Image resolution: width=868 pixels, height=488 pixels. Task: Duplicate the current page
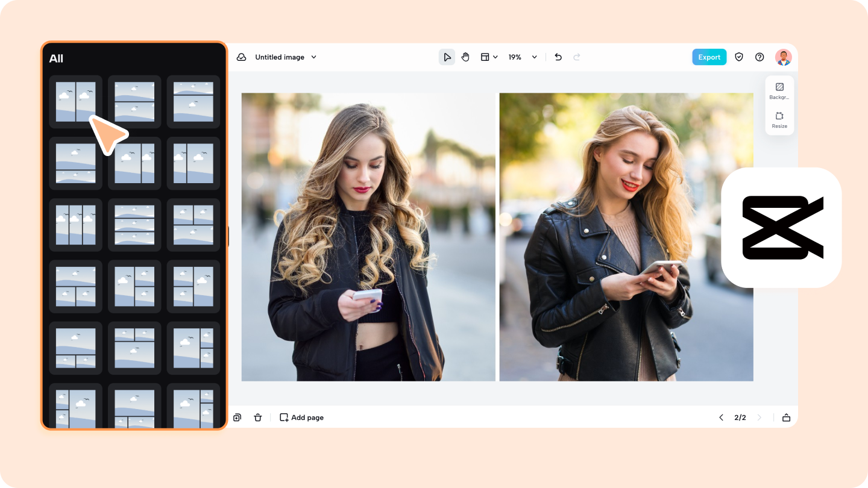pyautogui.click(x=237, y=418)
